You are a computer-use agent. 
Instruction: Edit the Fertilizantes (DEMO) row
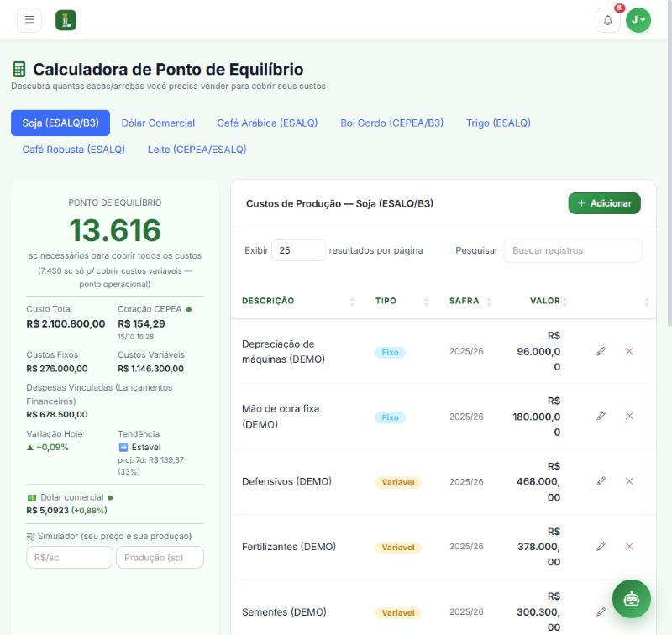(601, 546)
